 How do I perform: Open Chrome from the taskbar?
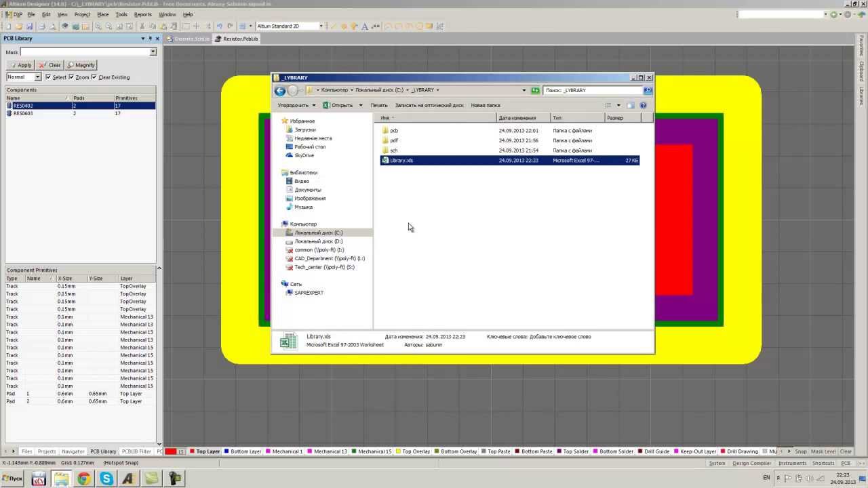83,479
